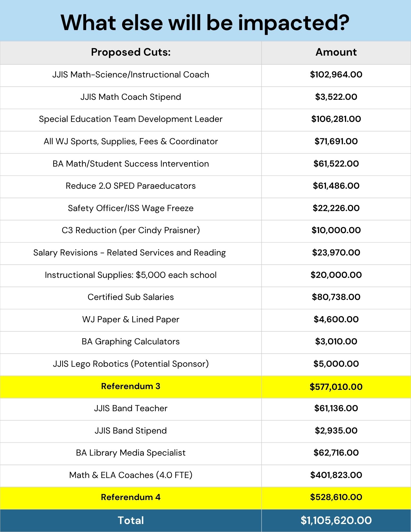This screenshot has height=532, width=411.
Task: Select the $3,522.00 amount cell
Action: coord(336,97)
